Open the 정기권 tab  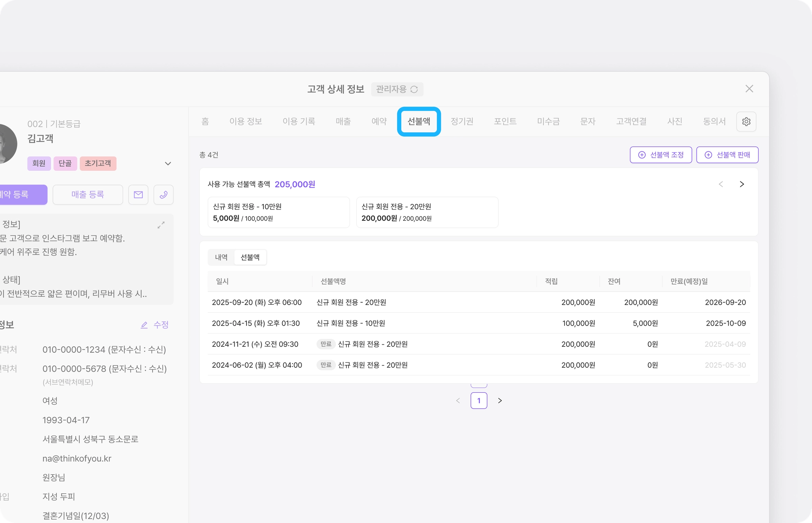pos(462,122)
